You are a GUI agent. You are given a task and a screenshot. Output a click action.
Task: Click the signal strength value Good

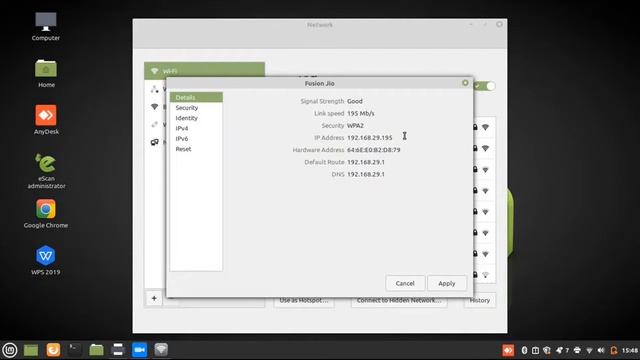[x=355, y=101]
